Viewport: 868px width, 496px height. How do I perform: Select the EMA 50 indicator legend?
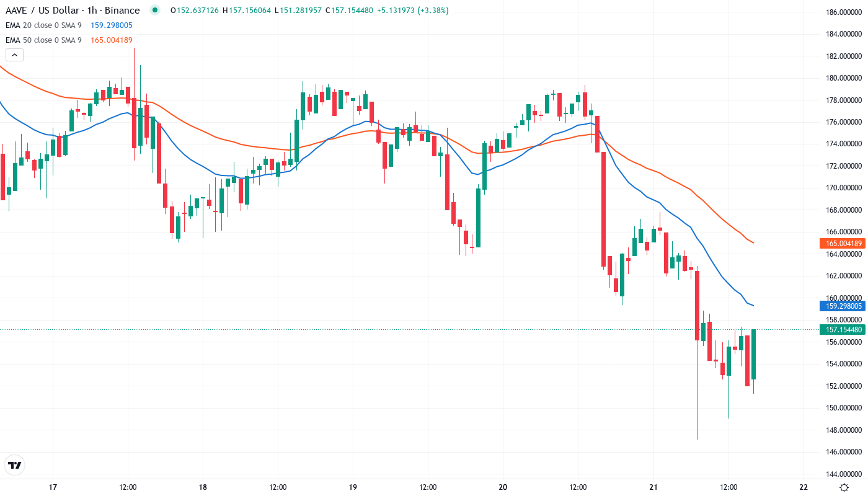[43, 40]
